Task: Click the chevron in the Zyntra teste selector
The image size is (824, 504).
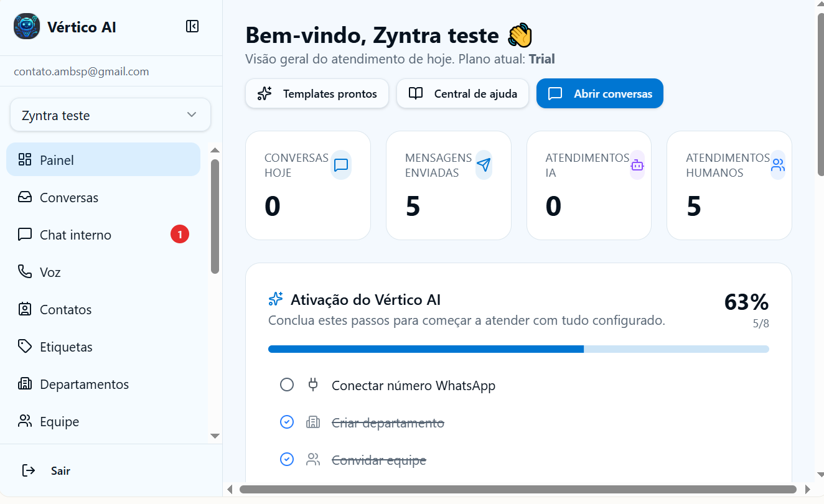Action: [192, 115]
